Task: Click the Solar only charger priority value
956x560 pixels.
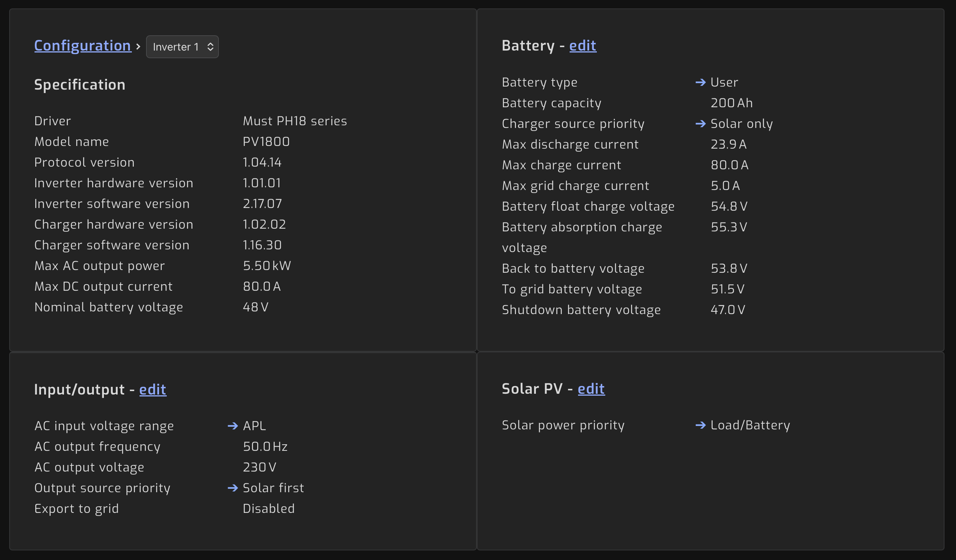Action: (741, 124)
